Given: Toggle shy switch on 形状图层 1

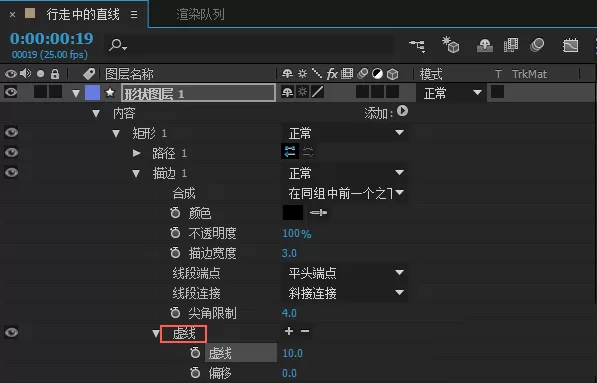Looking at the screenshot, I should click(287, 92).
